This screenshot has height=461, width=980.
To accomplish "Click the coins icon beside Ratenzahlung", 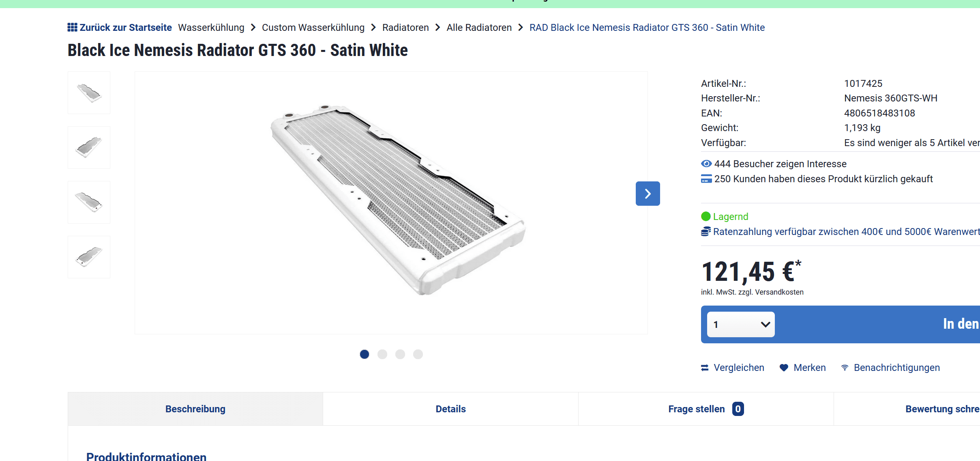I will pyautogui.click(x=706, y=232).
